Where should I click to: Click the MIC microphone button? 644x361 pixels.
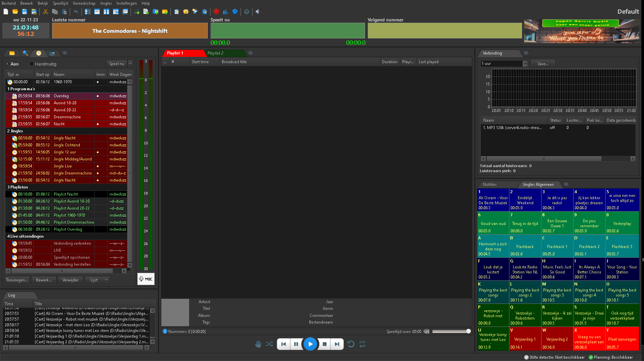146,279
